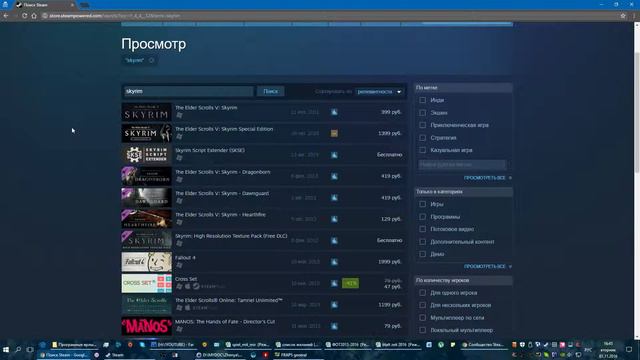Tick the Для одного игрока checkbox
This screenshot has height=360, width=640.
tap(422, 293)
